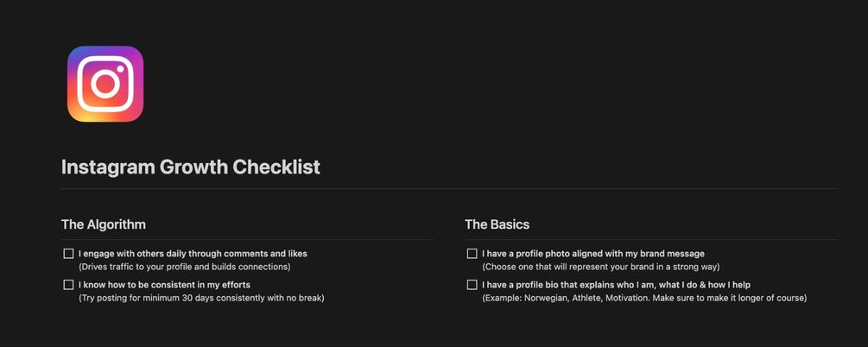This screenshot has width=868, height=347.
Task: Toggle the profile photo brand message checkbox
Action: (472, 254)
